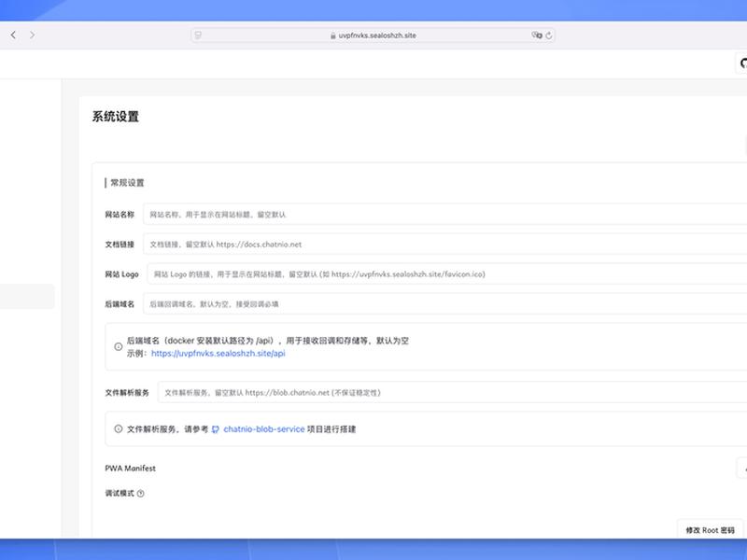Viewport: 747px width, 560px height.
Task: Select the highlighted item in the left sidebar
Action: pos(27,297)
